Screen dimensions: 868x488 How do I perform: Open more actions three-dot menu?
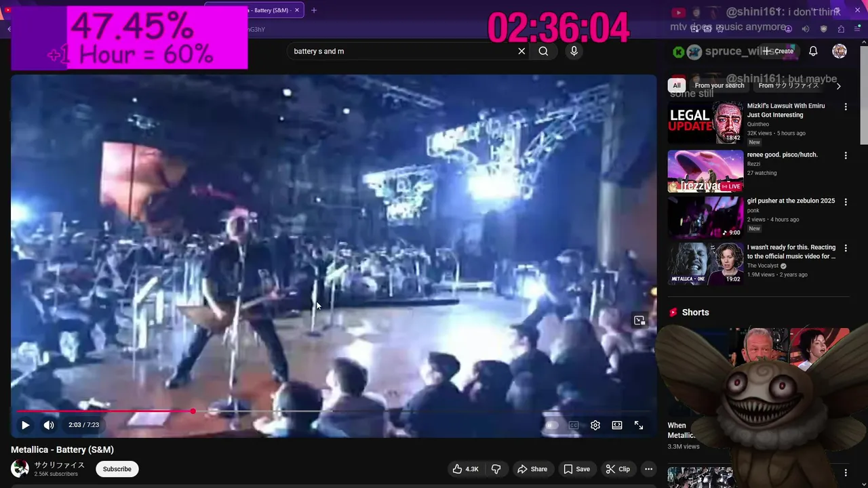(x=648, y=469)
